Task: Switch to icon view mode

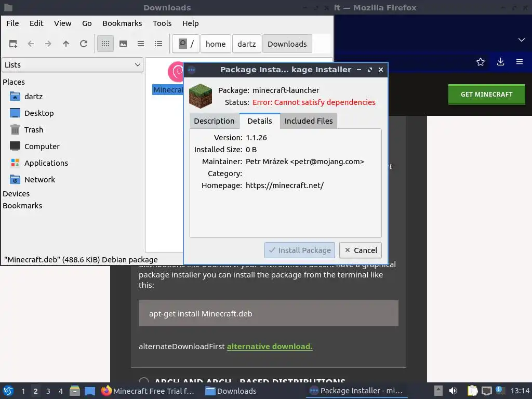Action: point(105,44)
